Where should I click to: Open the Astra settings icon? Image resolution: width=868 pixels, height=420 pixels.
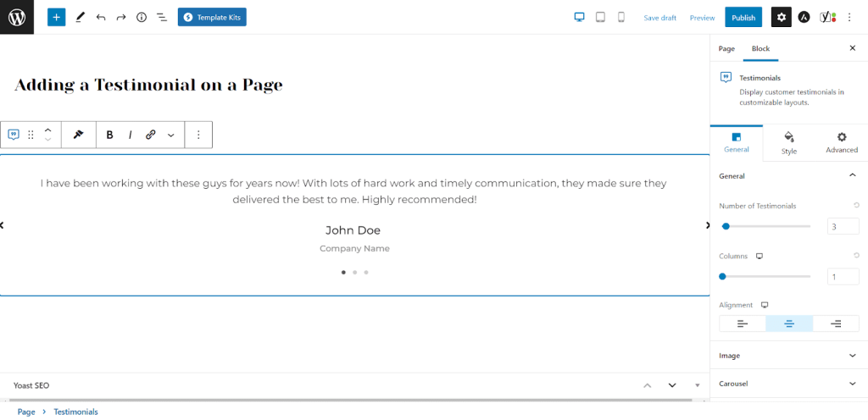tap(804, 18)
